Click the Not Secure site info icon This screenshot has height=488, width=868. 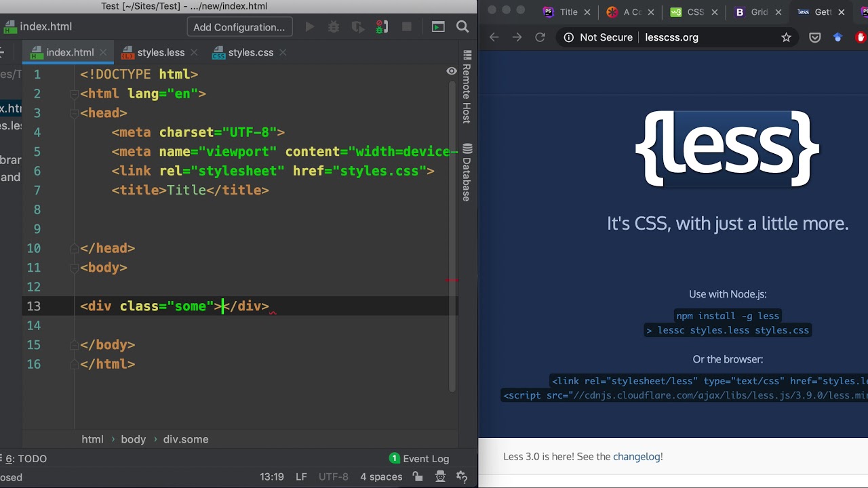[568, 37]
